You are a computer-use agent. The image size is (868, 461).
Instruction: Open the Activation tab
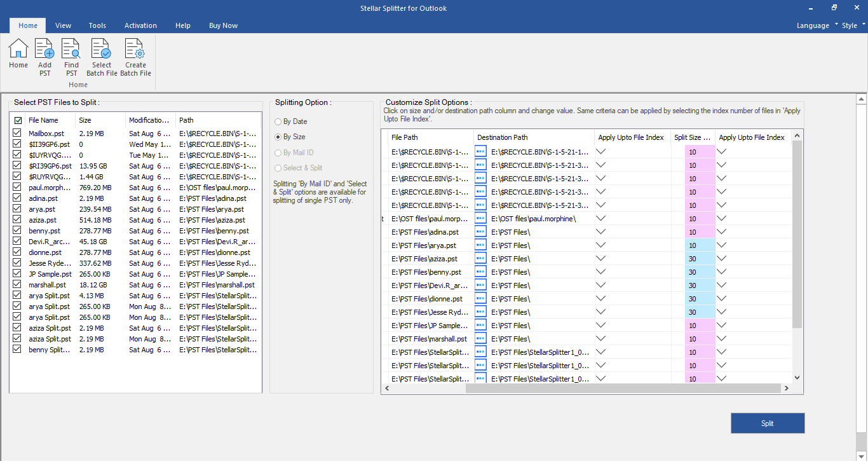tap(140, 25)
